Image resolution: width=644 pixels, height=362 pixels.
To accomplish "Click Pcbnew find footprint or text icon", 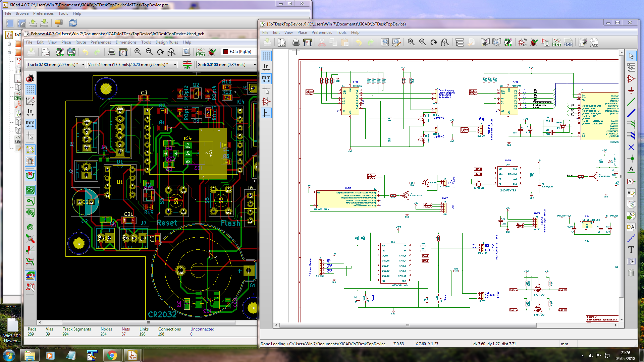I will (186, 52).
